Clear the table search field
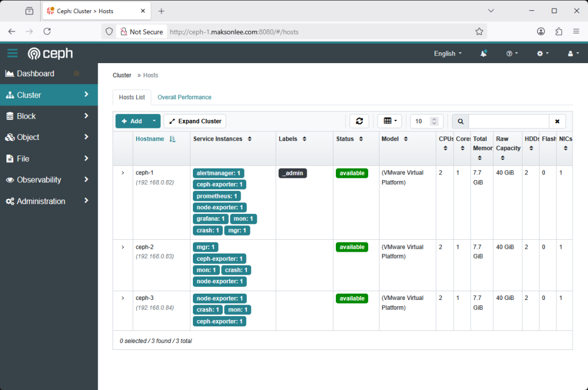The image size is (588, 390). point(557,122)
